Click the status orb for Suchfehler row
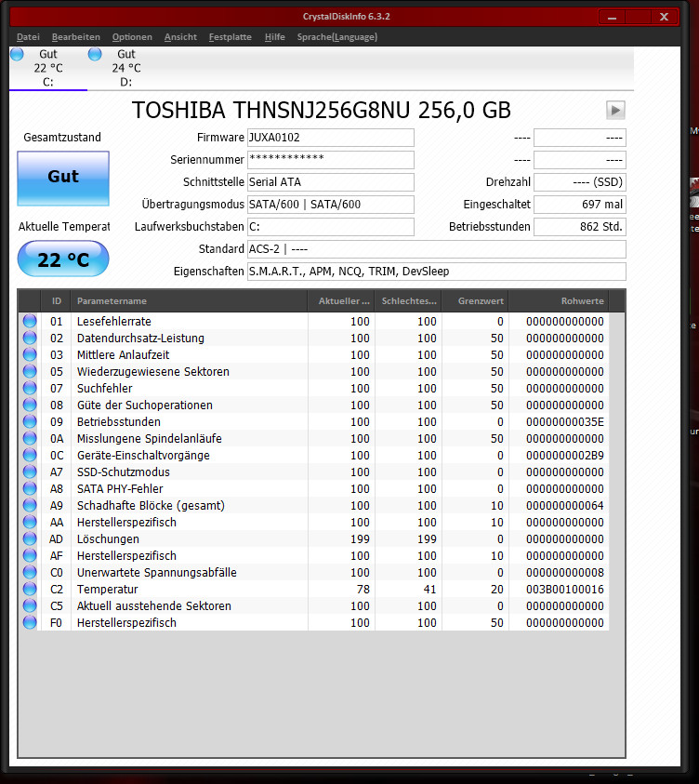 (x=30, y=388)
